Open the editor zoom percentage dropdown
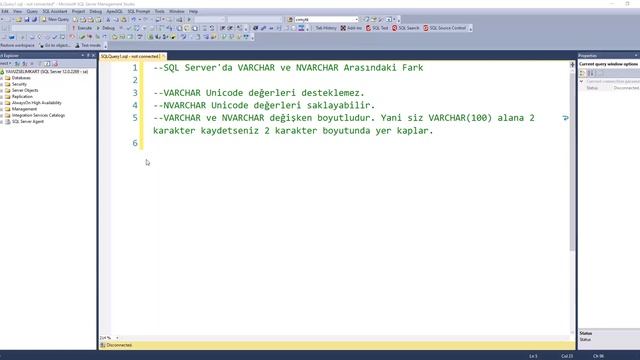Image resolution: width=640 pixels, height=360 pixels. click(x=117, y=338)
